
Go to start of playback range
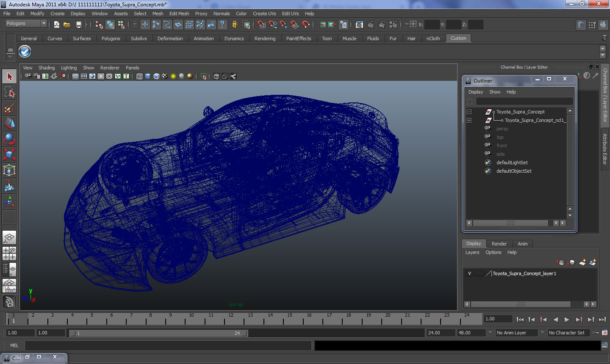coord(520,320)
